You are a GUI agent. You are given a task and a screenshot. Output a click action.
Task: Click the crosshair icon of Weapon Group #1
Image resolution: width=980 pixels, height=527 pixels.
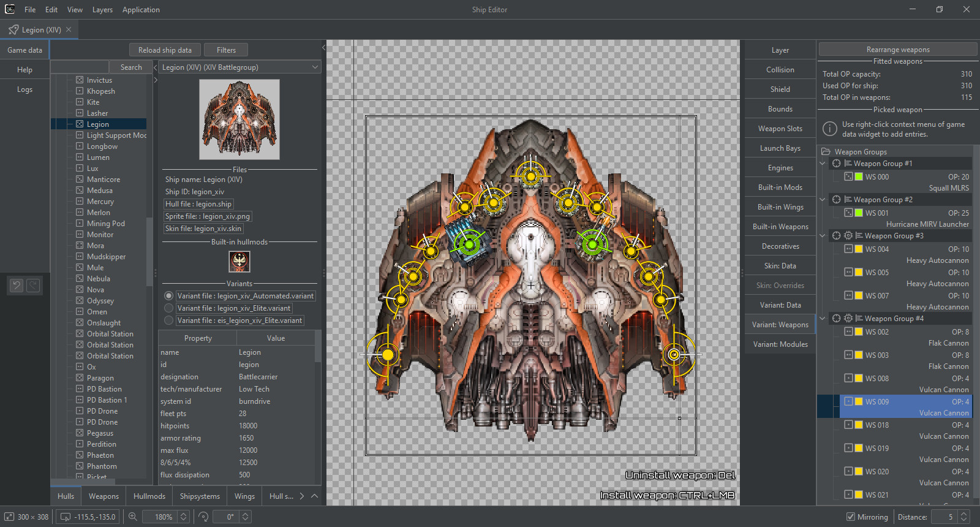coord(836,163)
